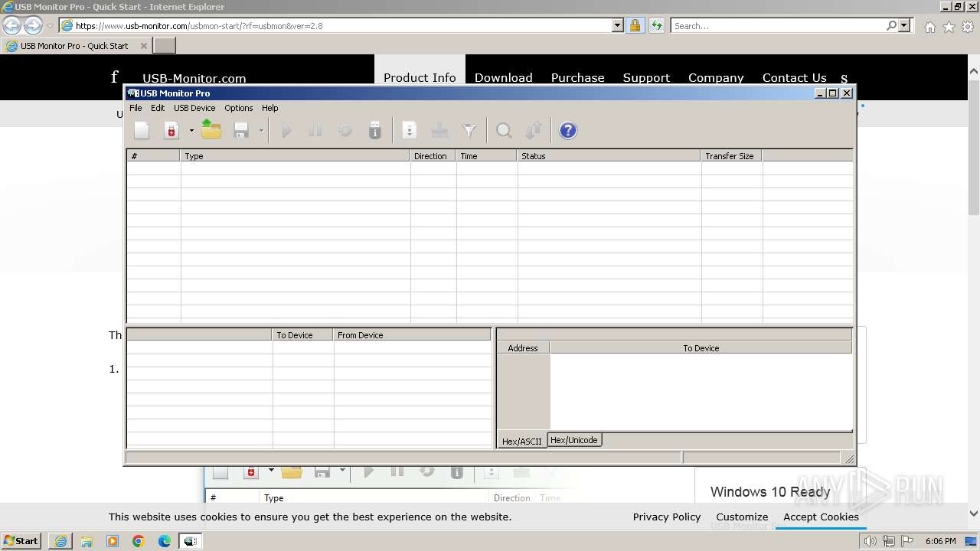Click the Type column header
The height and width of the screenshot is (551, 980).
click(x=296, y=155)
